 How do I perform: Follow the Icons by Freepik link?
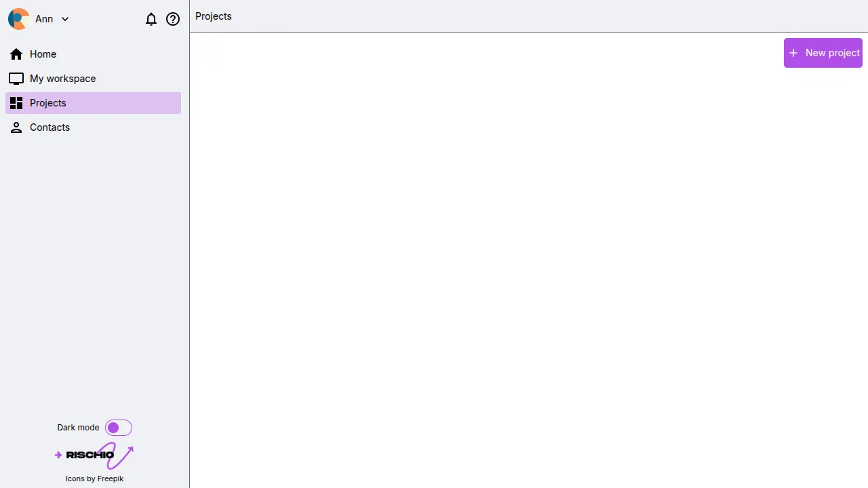click(94, 479)
